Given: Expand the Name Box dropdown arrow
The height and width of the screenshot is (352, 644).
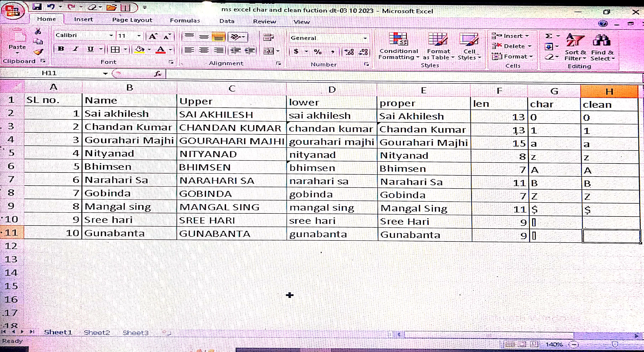Looking at the screenshot, I should (105, 73).
